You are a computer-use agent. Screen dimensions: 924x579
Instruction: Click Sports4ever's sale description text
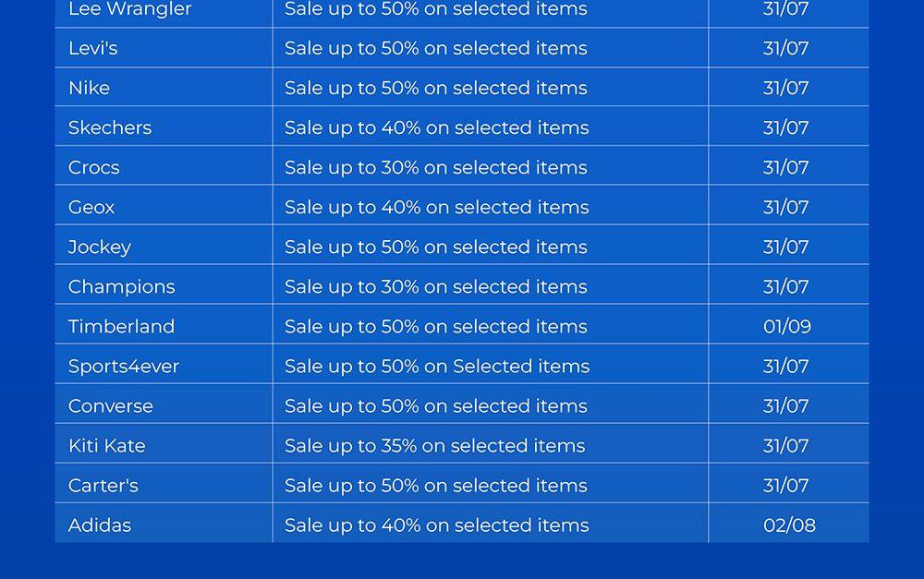click(437, 366)
